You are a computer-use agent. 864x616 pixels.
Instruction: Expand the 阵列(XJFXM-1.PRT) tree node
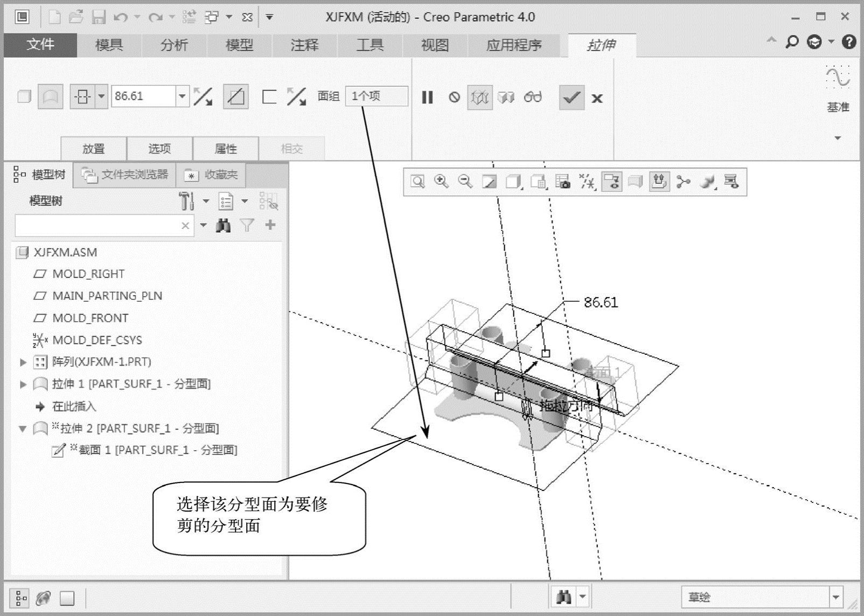click(x=23, y=362)
